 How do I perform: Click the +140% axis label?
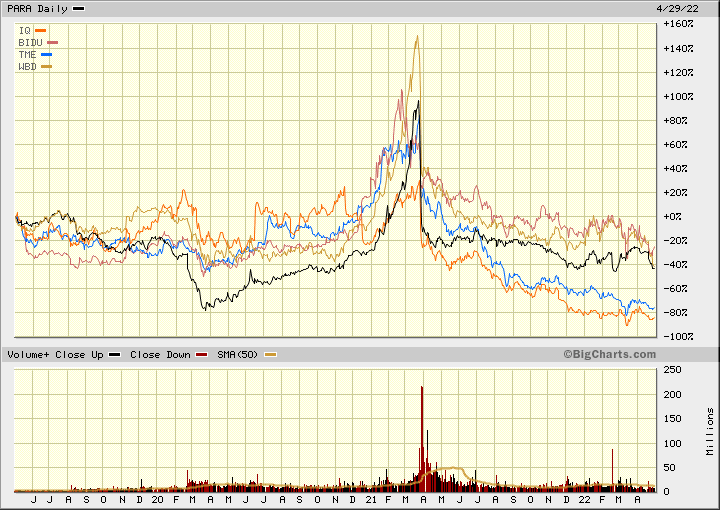coord(678,48)
